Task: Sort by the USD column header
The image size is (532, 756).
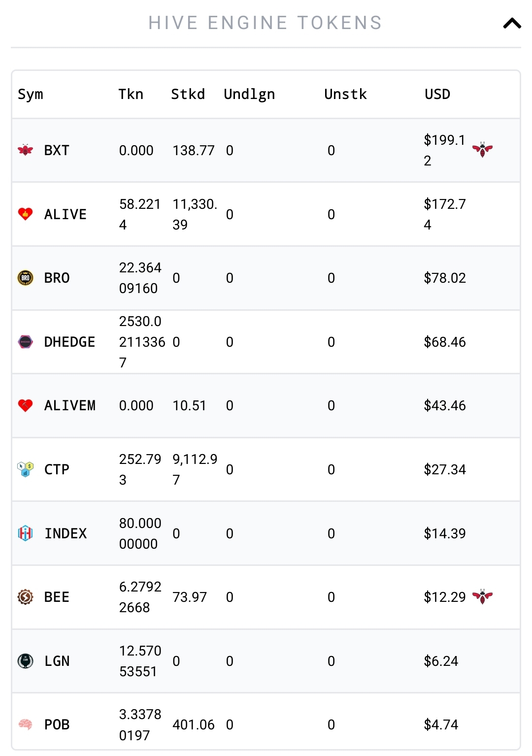Action: pos(437,94)
